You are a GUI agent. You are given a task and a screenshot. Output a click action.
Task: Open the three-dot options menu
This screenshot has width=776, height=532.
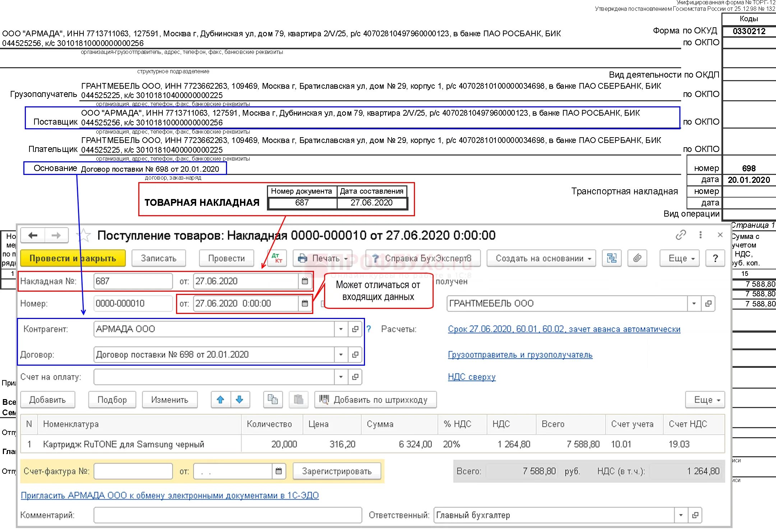tap(700, 235)
